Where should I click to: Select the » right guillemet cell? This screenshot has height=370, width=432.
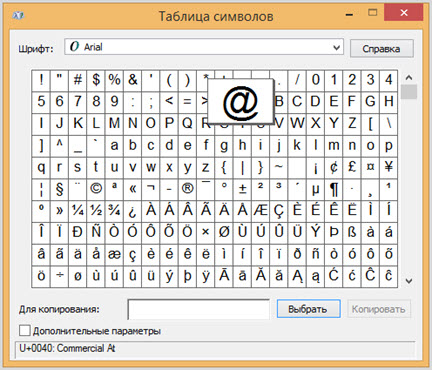59,211
